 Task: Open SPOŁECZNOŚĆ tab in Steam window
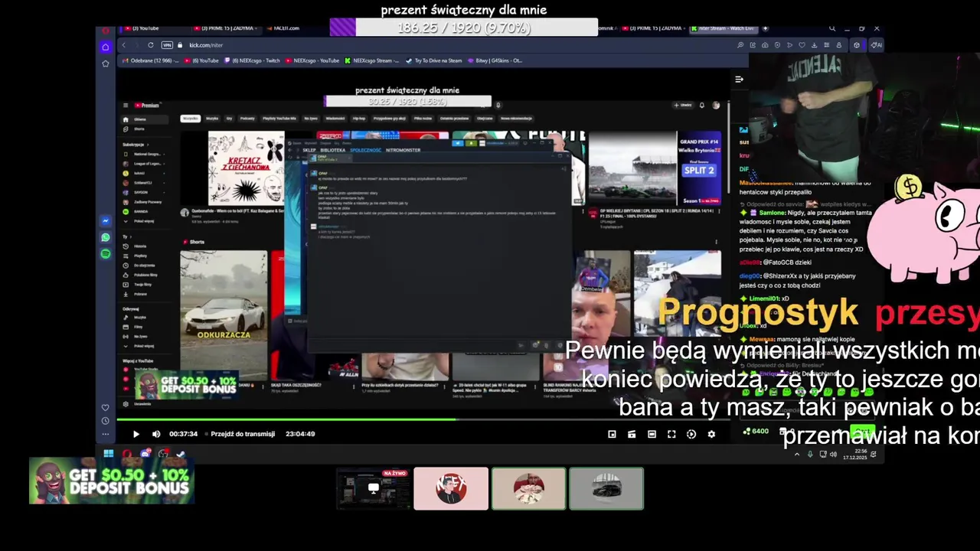(365, 150)
